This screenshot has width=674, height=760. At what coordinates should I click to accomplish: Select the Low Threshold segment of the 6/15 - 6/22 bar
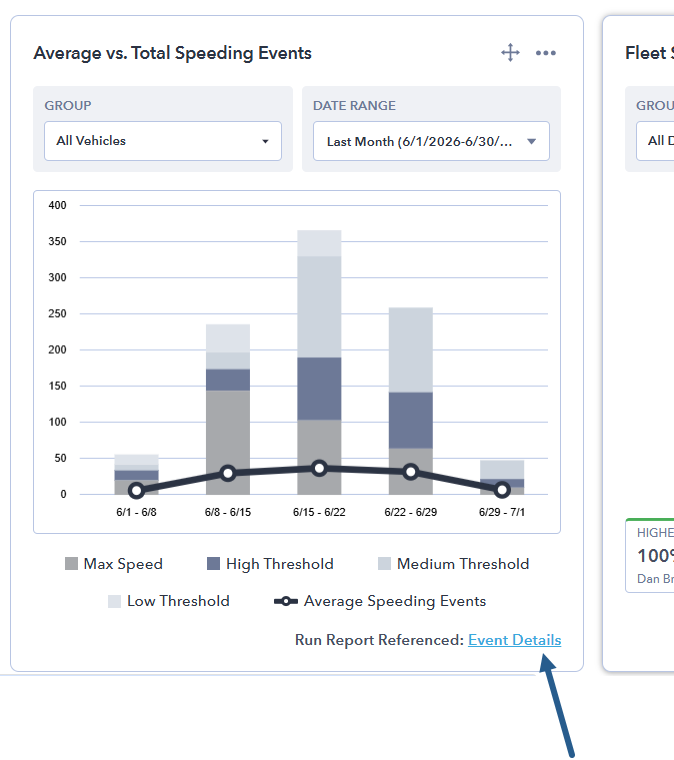(x=319, y=243)
